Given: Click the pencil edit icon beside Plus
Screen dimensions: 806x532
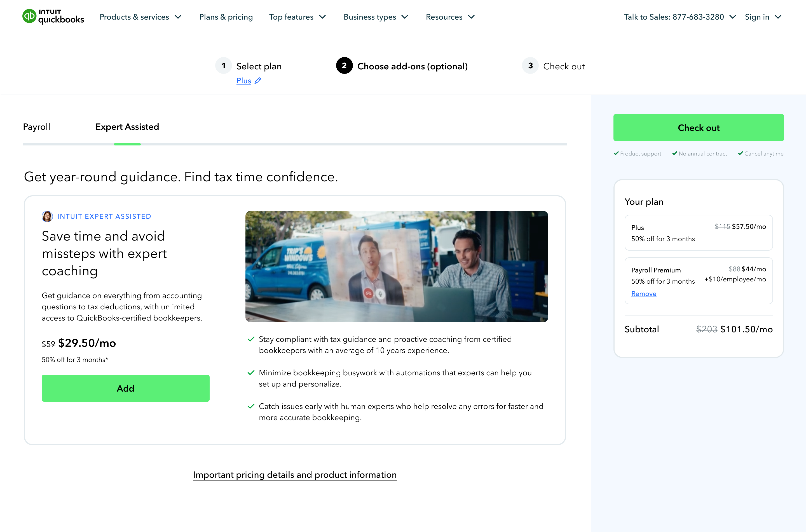Looking at the screenshot, I should (x=258, y=81).
